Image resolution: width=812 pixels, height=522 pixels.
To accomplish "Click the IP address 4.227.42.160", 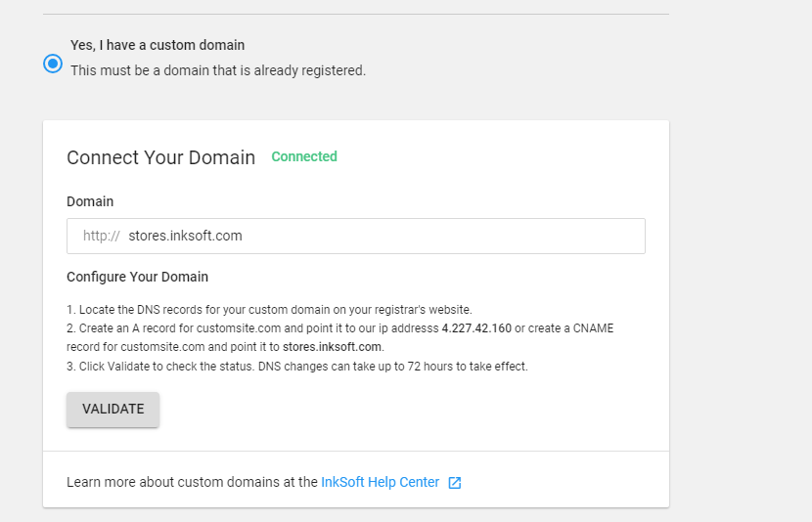I will click(x=475, y=328).
